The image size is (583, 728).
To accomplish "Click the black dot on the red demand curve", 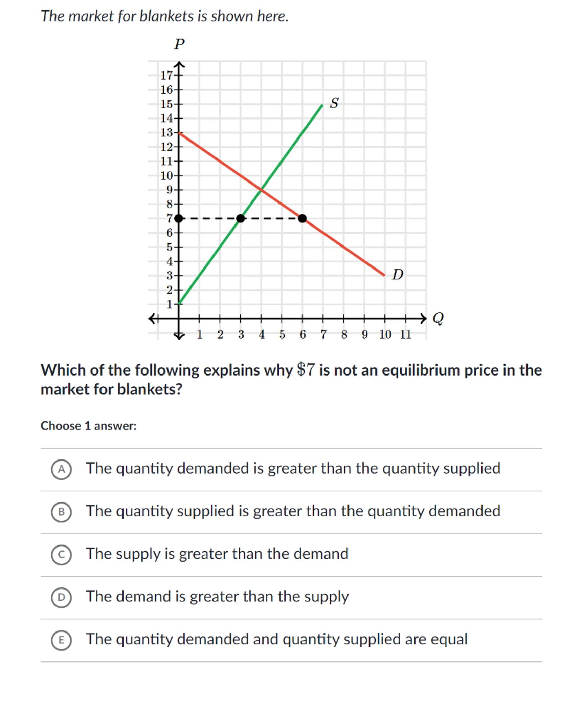I will [302, 218].
